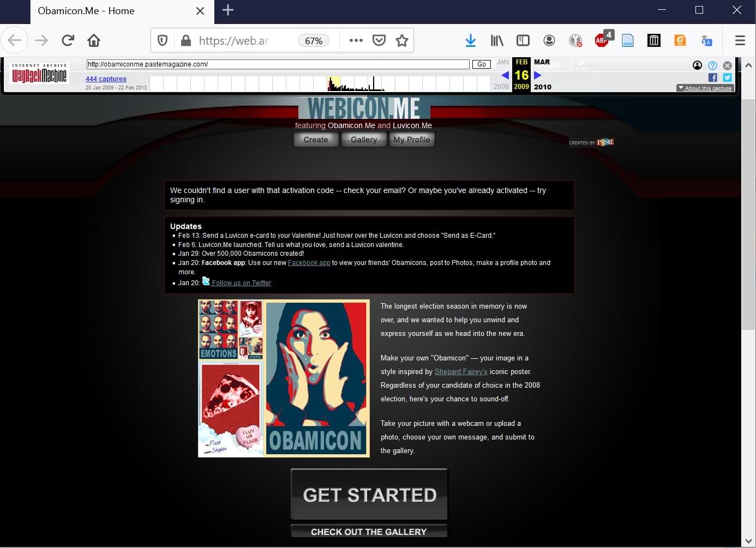Open the browser Home icon
Screen dimensions: 756x548
click(x=94, y=40)
